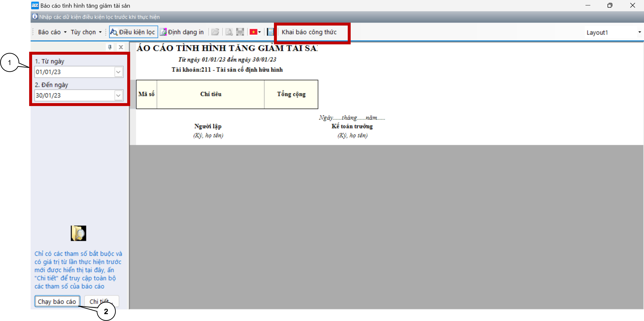
Task: Open the language flag dropdown arrow
Action: 260,32
